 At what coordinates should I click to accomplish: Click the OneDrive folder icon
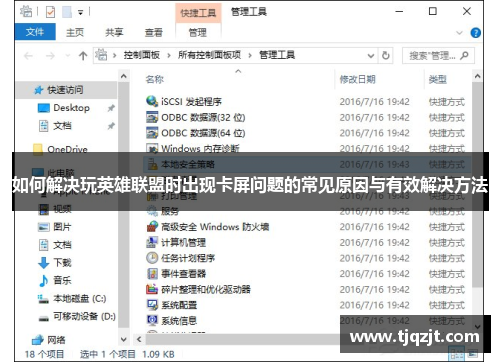coord(38,149)
